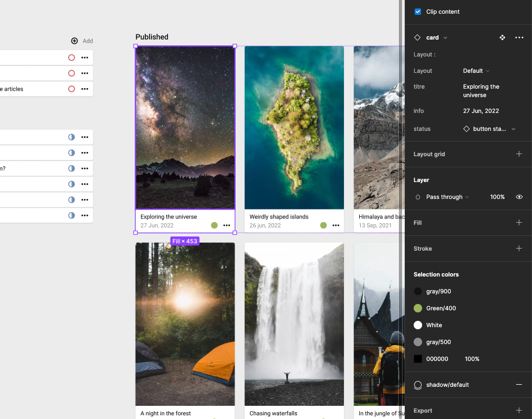Click the layer opacity 100% field
Image resolution: width=532 pixels, height=419 pixels.
pos(497,197)
